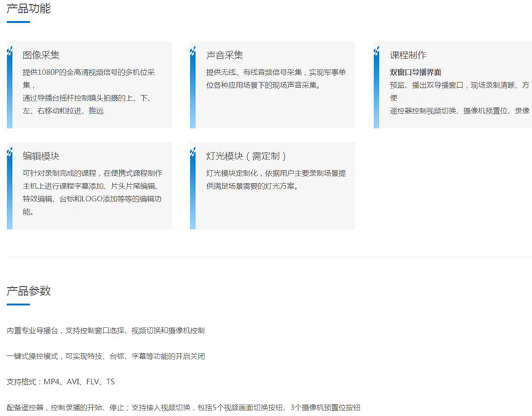Click the blue stripe icon on 声音采集 card
Image resolution: width=532 pixels, height=416 pixels.
193,86
